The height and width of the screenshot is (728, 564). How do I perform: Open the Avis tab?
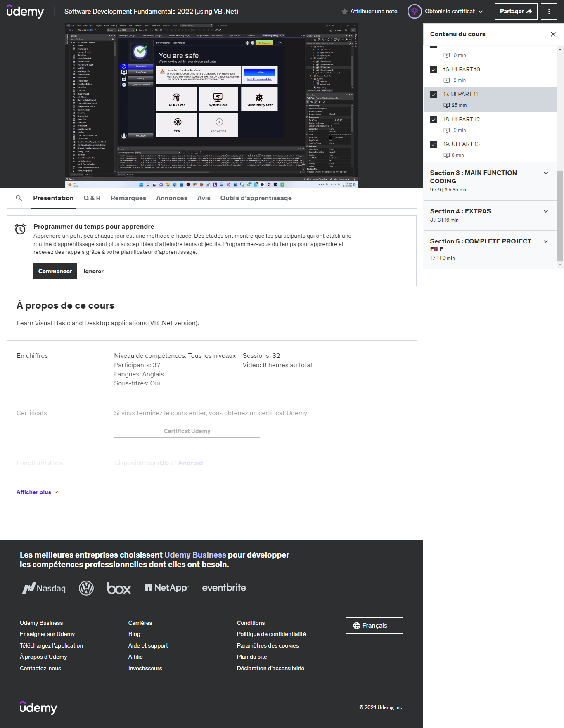pyautogui.click(x=204, y=198)
